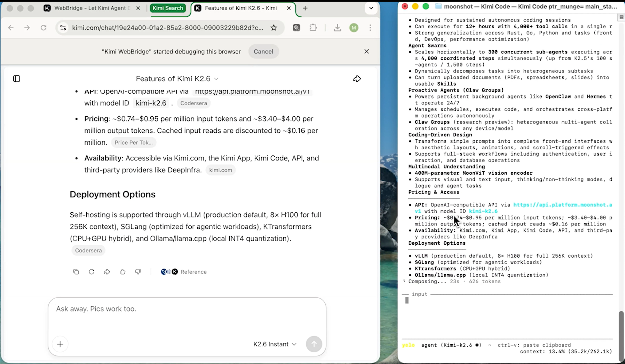This screenshot has height=364, width=625.
Task: Open the K2.6 Instant model selector
Action: (275, 344)
